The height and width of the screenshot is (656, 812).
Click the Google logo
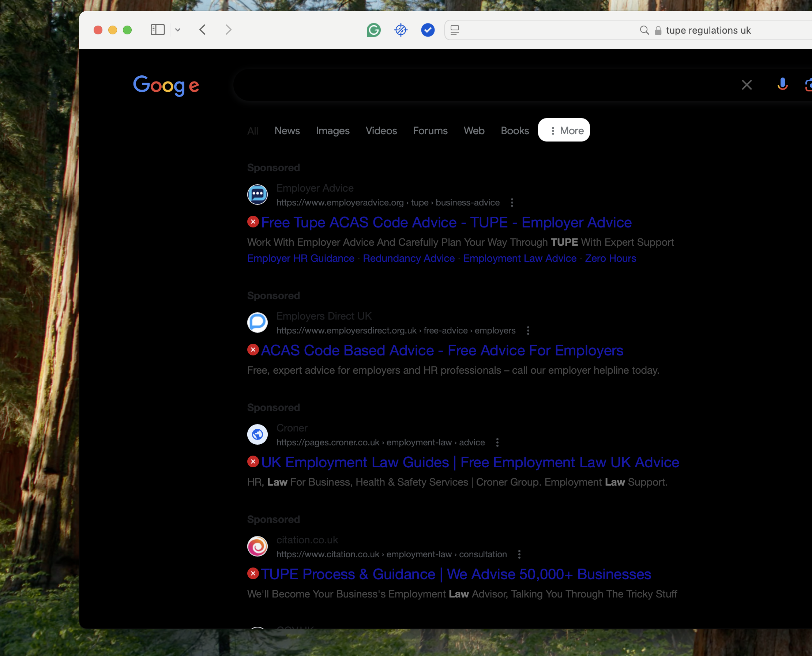(166, 86)
